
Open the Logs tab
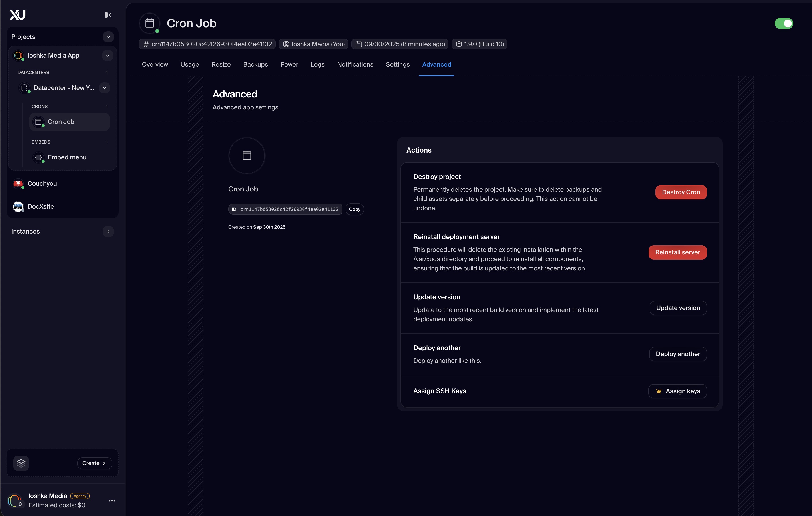point(317,64)
